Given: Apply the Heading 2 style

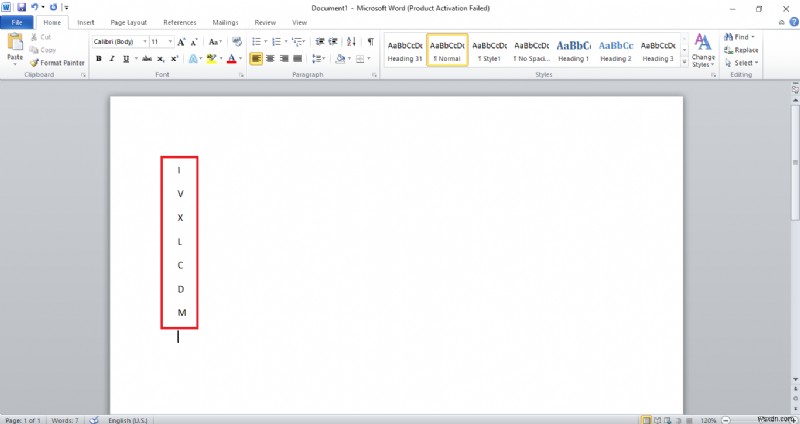Looking at the screenshot, I should pyautogui.click(x=616, y=50).
